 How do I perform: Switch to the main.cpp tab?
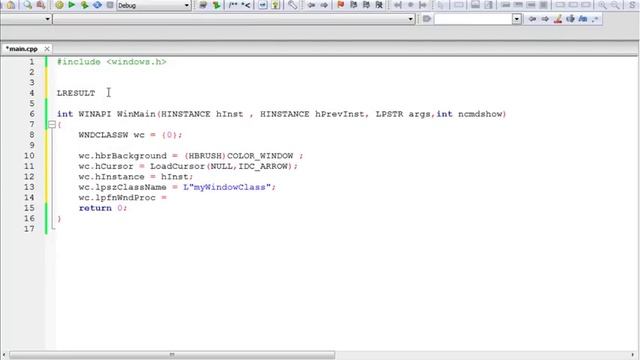[x=22, y=49]
